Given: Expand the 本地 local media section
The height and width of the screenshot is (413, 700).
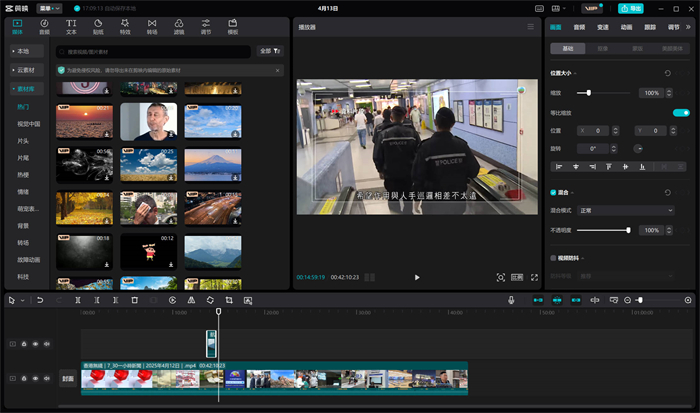Looking at the screenshot, I should tap(27, 51).
